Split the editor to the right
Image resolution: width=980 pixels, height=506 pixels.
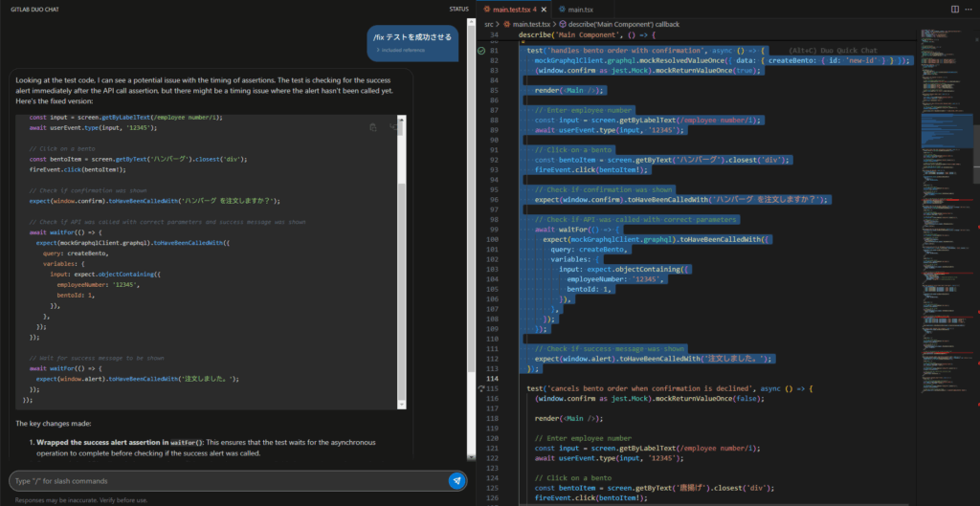(954, 10)
